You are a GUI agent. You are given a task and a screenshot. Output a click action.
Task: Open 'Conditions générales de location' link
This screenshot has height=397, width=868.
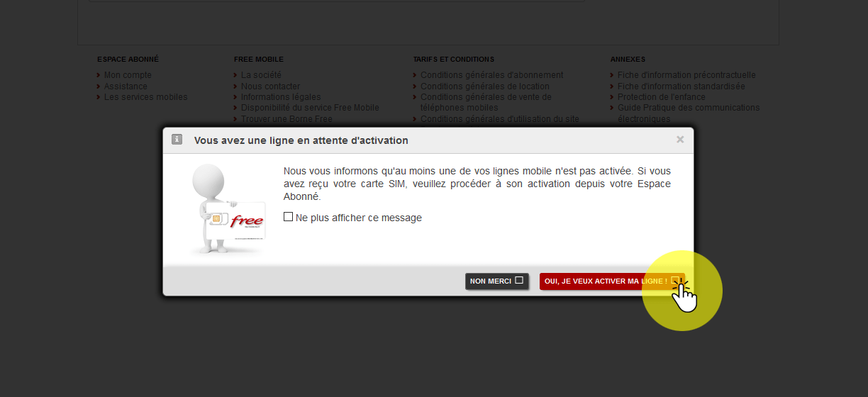tap(484, 86)
